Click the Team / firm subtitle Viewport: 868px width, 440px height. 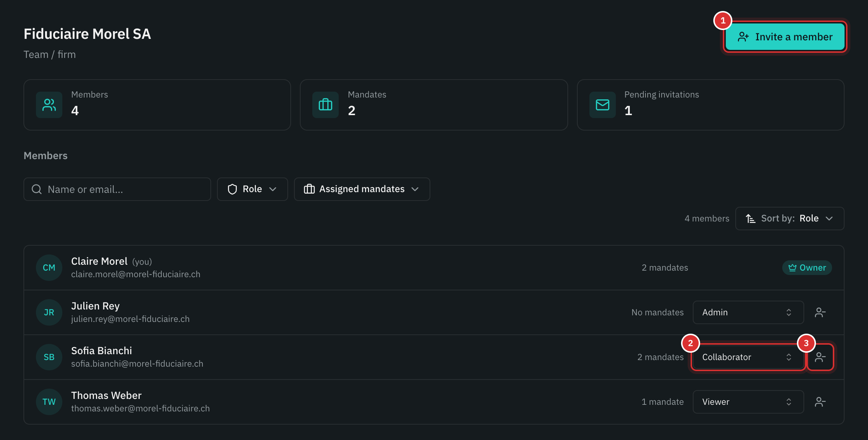tap(50, 55)
